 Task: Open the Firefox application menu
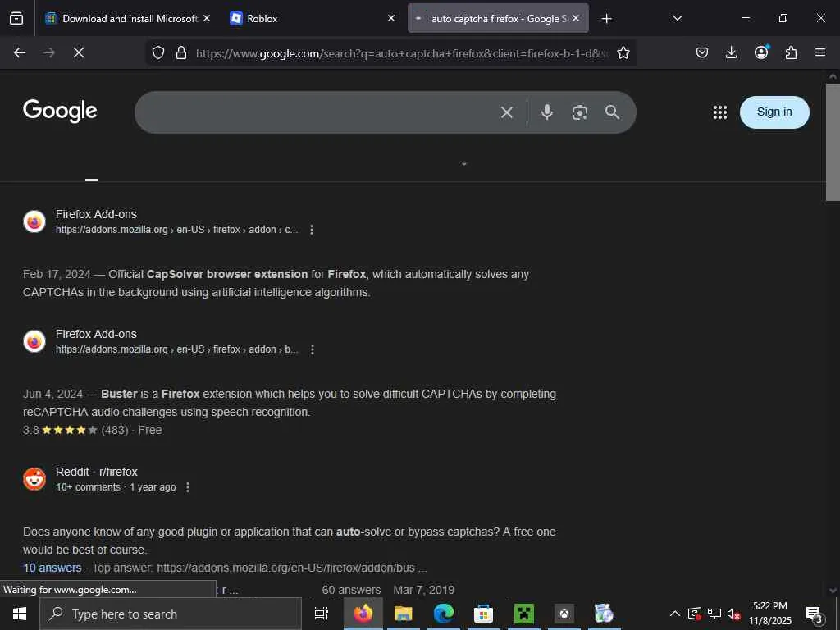click(820, 52)
